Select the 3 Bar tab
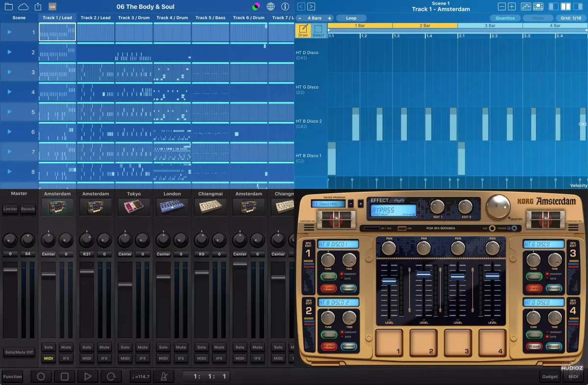Viewport: 588px width, 385px height. (x=490, y=26)
